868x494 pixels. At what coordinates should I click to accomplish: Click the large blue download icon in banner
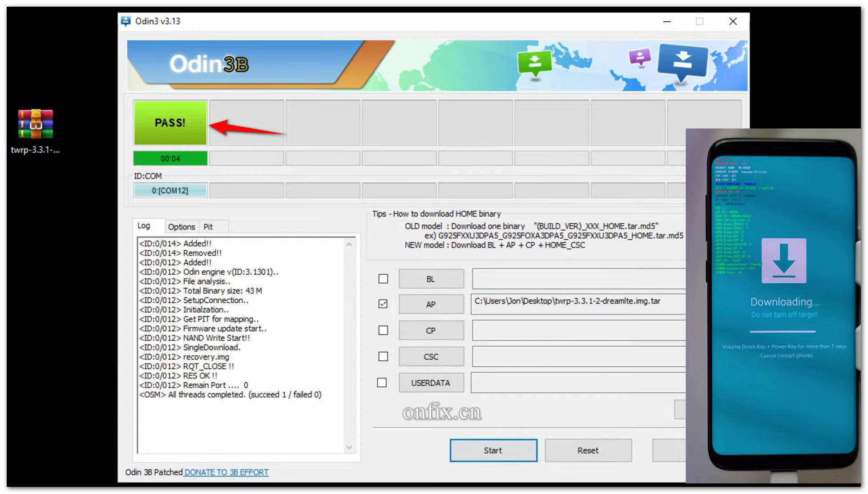pyautogui.click(x=682, y=64)
